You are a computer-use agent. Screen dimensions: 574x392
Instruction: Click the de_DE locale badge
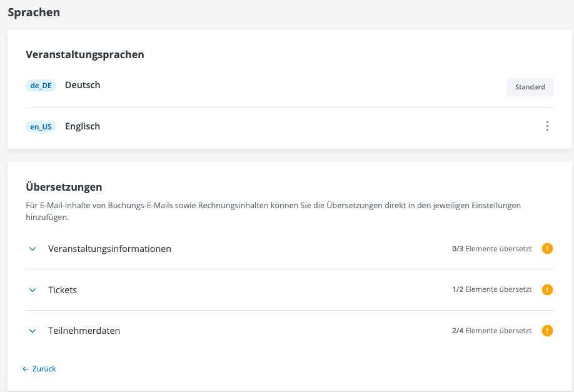pos(41,86)
